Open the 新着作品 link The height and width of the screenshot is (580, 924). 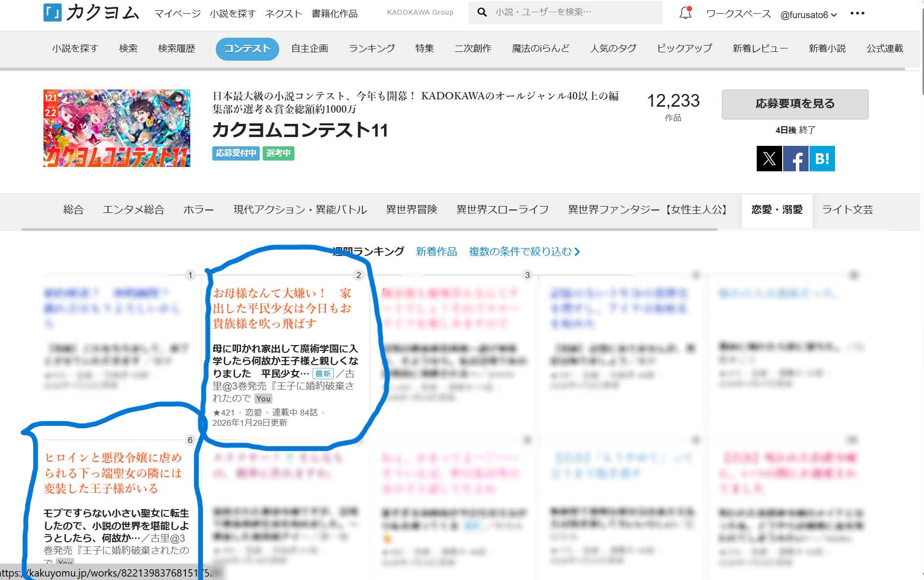(x=436, y=252)
